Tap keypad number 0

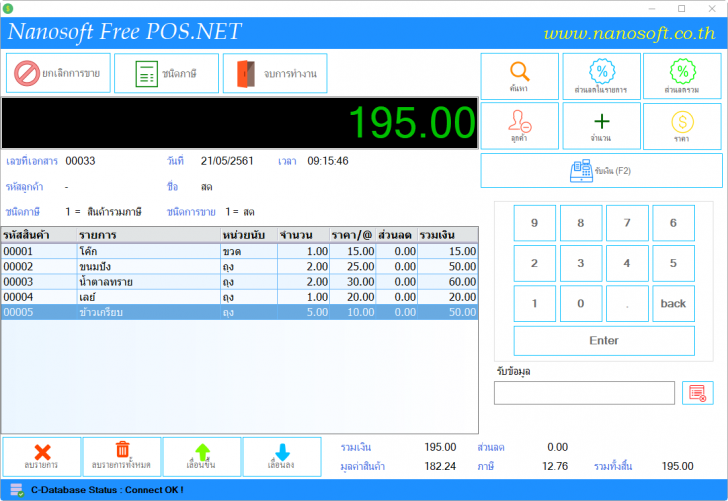click(x=581, y=304)
